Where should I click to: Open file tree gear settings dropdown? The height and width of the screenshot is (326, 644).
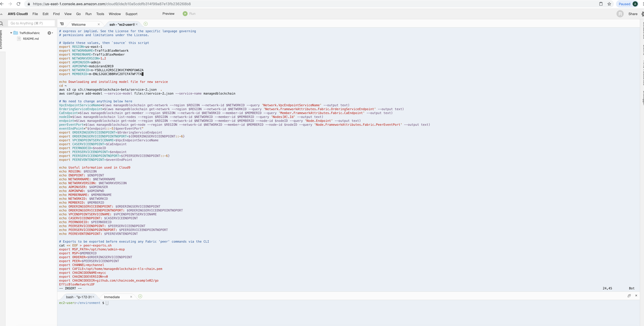[x=50, y=33]
